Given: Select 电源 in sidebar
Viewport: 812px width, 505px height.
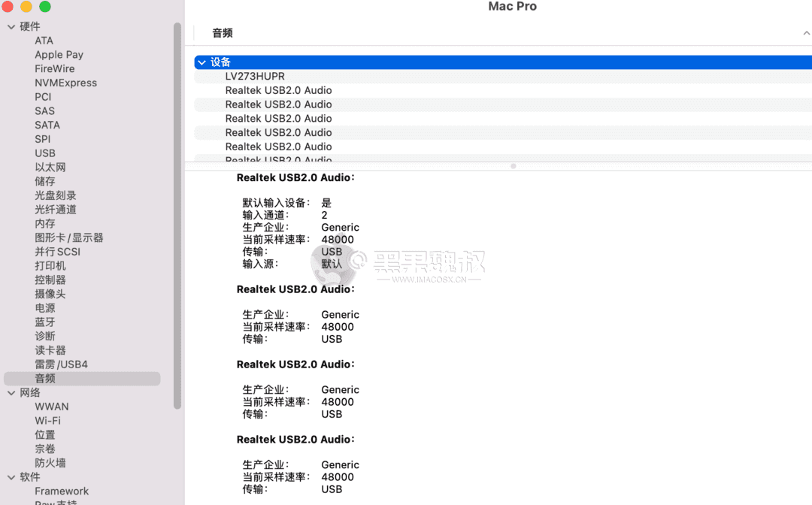Looking at the screenshot, I should (45, 308).
